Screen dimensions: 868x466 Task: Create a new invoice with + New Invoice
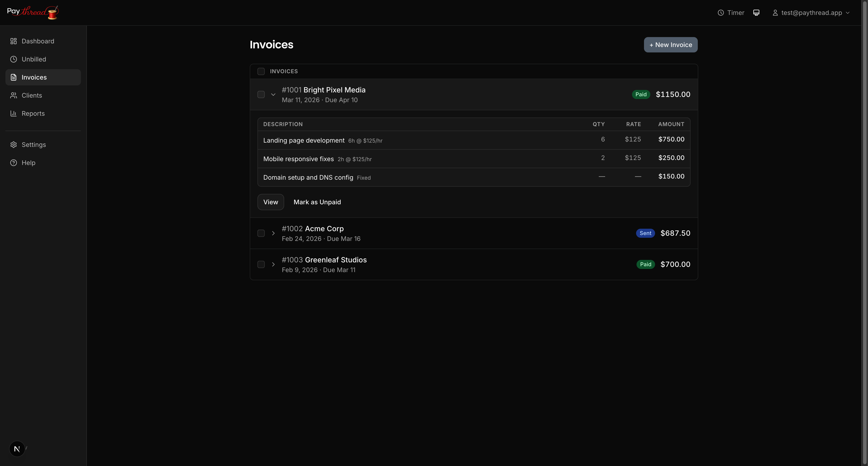670,45
